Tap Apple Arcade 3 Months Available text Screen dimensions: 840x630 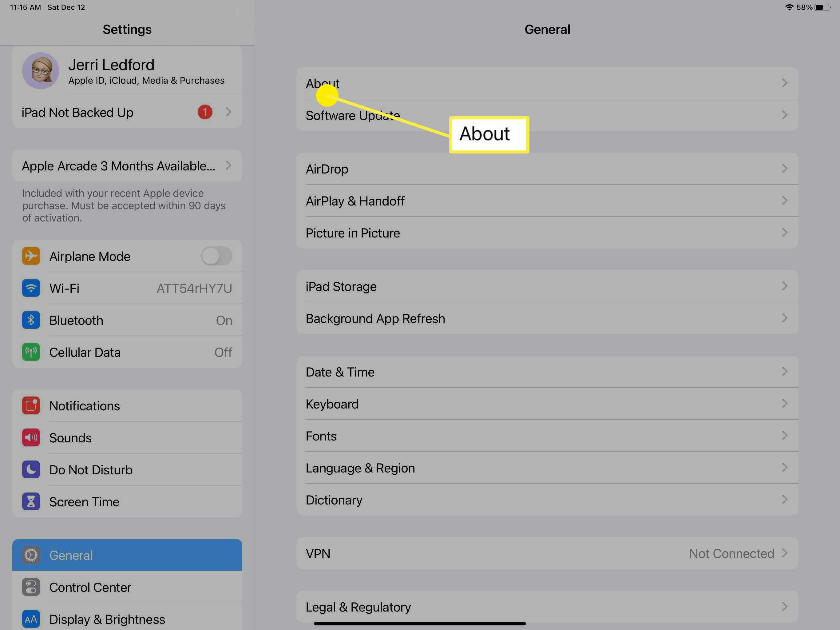click(x=118, y=166)
